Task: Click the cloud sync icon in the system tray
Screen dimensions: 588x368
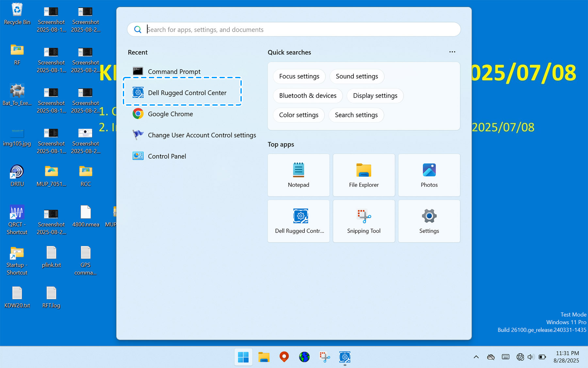Action: 491,357
